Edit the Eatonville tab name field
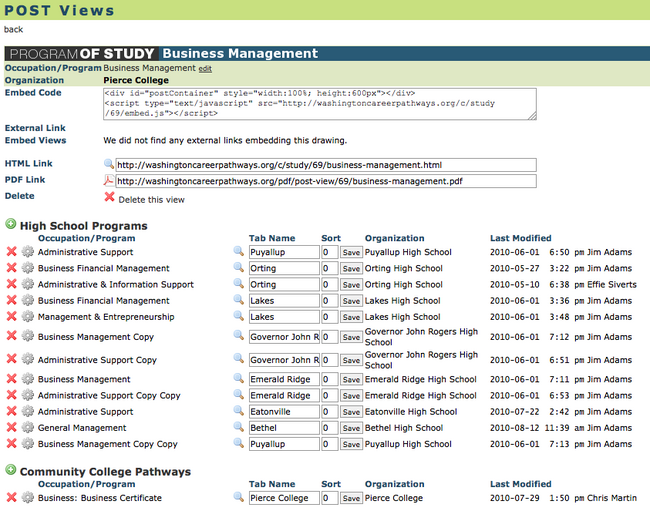Screen dimensions: 650x511 [x=284, y=412]
